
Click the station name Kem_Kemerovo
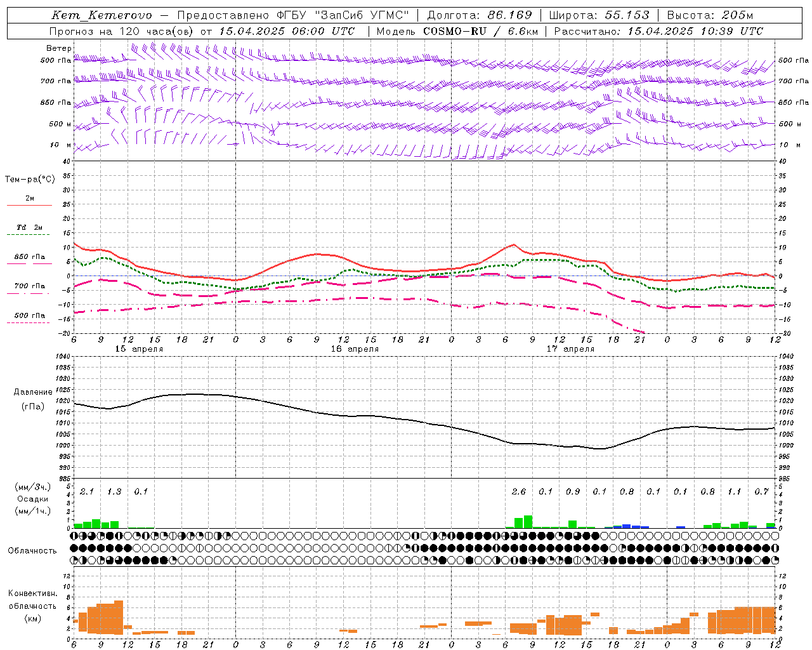pos(101,15)
